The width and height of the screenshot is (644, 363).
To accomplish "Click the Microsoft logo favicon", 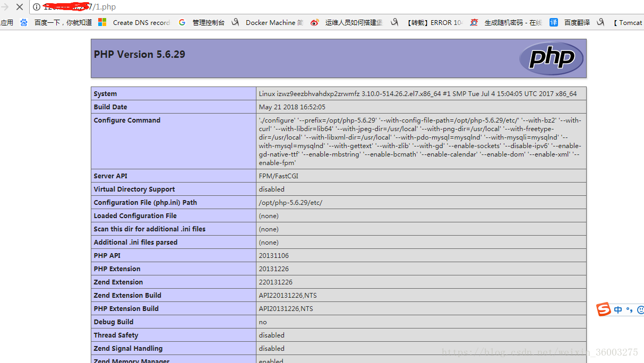I will click(x=102, y=22).
